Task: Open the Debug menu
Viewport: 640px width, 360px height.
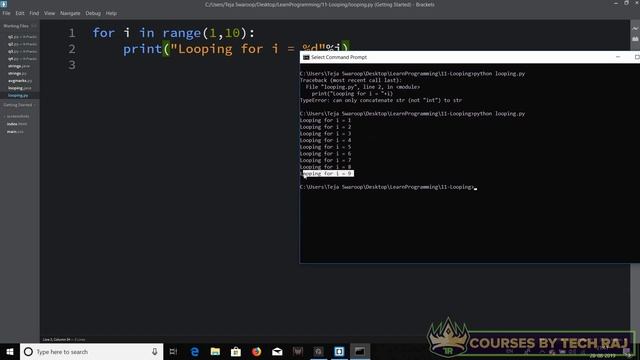Action: pyautogui.click(x=93, y=13)
